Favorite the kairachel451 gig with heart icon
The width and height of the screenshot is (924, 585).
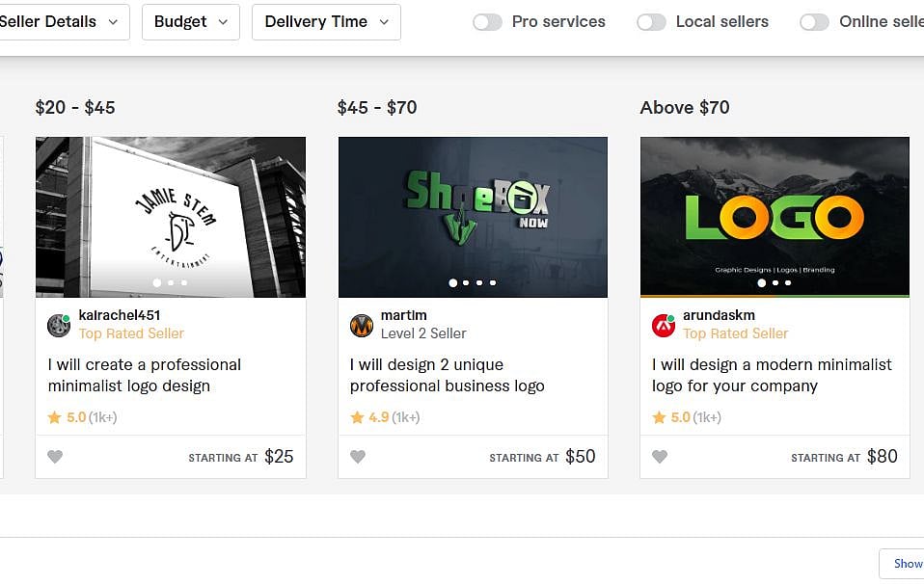click(55, 457)
